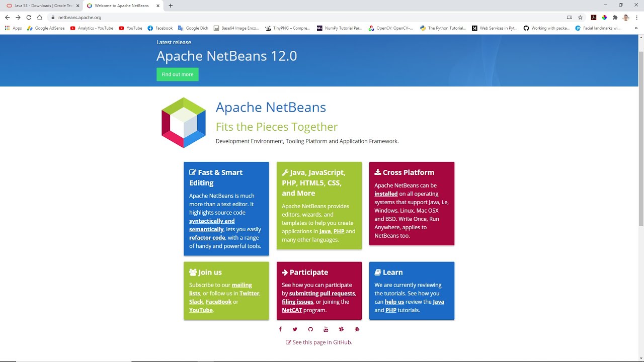Open the Java tutorials link in Learn
The image size is (644, 362).
[438, 302]
